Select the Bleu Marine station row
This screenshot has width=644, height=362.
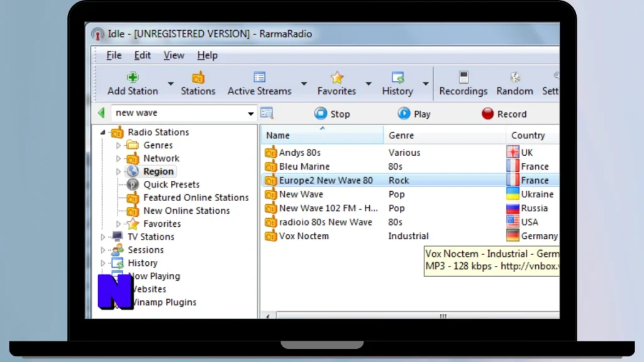(x=410, y=166)
